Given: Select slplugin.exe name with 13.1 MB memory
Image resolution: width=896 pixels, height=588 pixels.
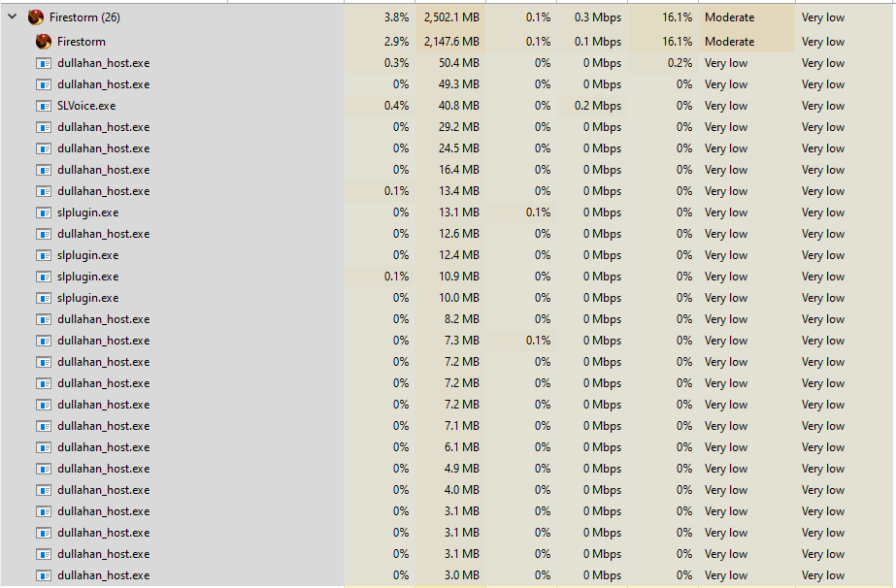Looking at the screenshot, I should [x=88, y=212].
